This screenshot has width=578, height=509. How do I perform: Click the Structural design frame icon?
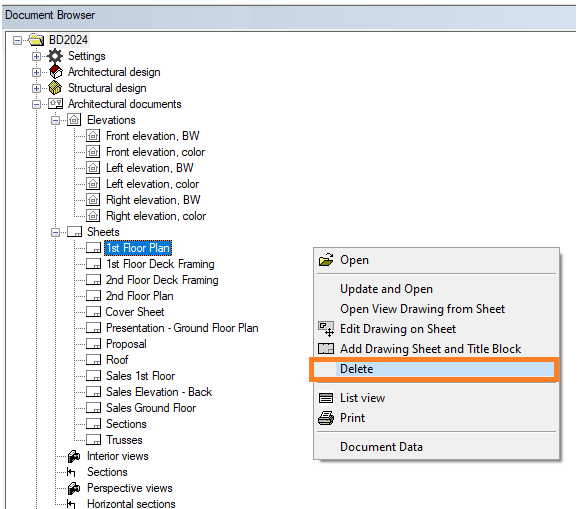(55, 88)
